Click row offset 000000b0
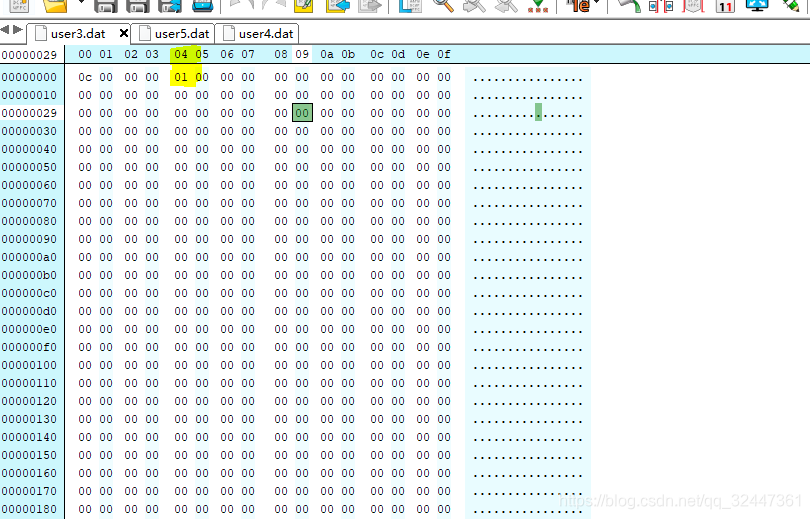 pos(29,275)
